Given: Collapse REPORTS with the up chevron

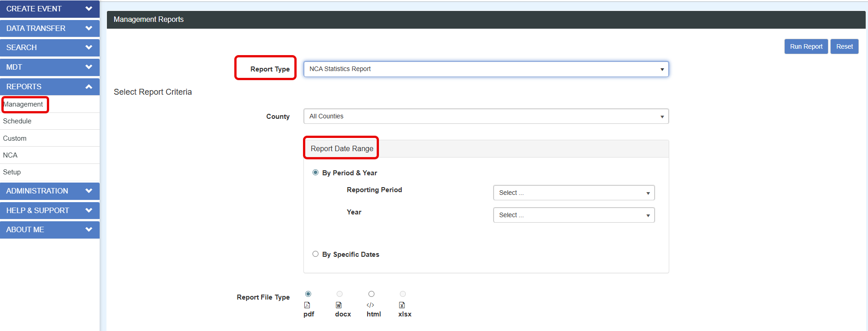Looking at the screenshot, I should click(x=89, y=87).
